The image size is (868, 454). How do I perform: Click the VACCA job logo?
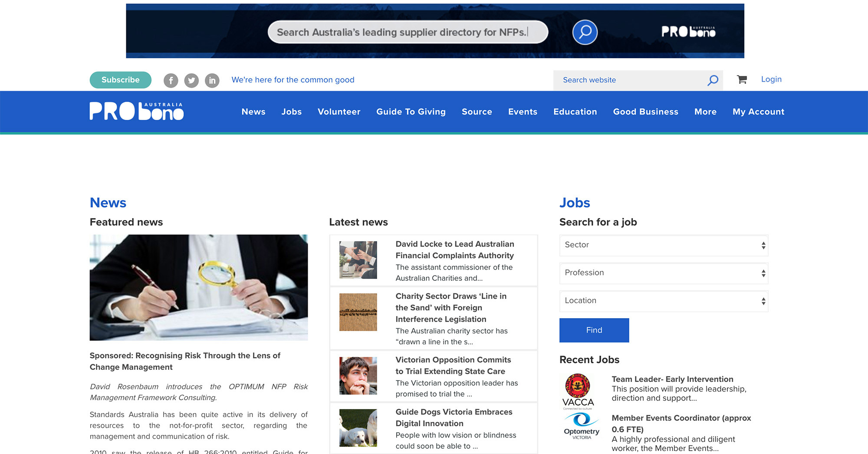click(578, 391)
